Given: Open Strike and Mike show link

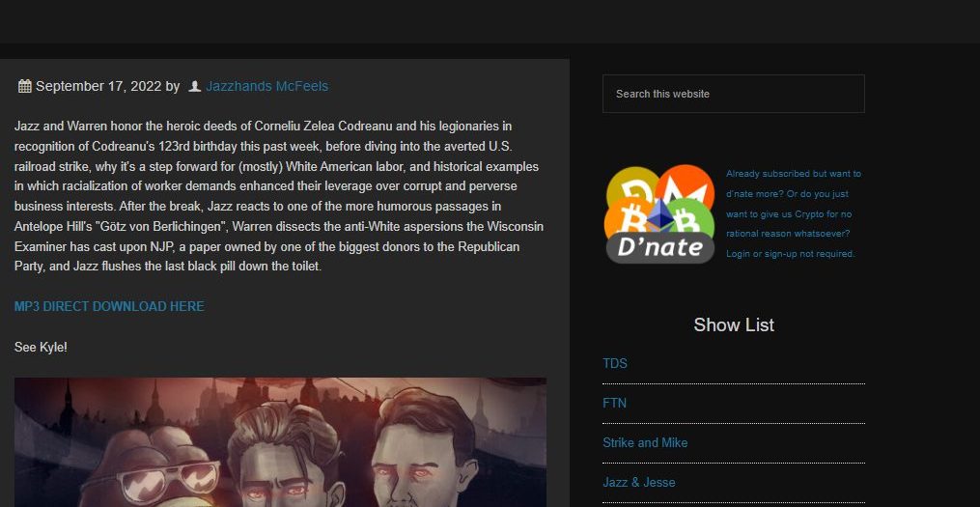Looking at the screenshot, I should coord(645,442).
